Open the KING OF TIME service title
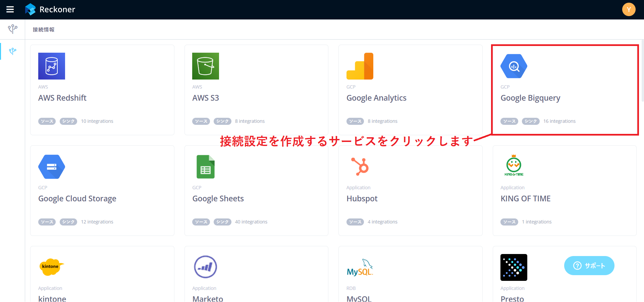The height and width of the screenshot is (302, 644). 526,199
